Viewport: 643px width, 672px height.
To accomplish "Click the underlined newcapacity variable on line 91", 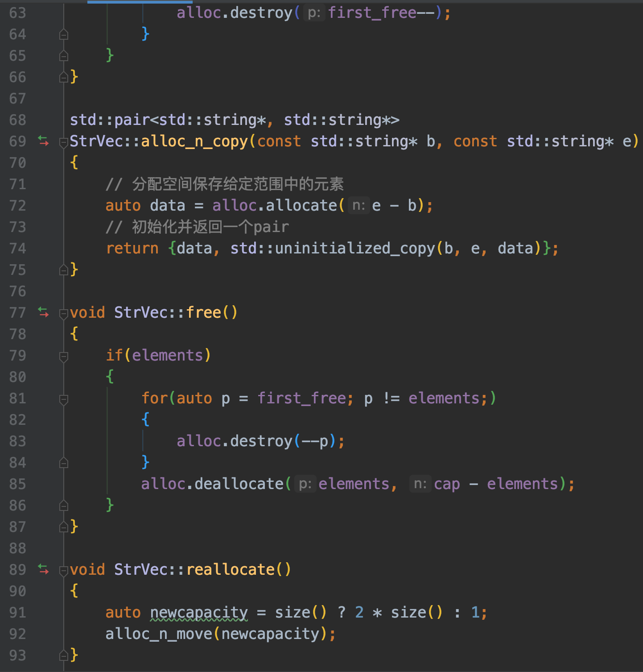I will [199, 613].
